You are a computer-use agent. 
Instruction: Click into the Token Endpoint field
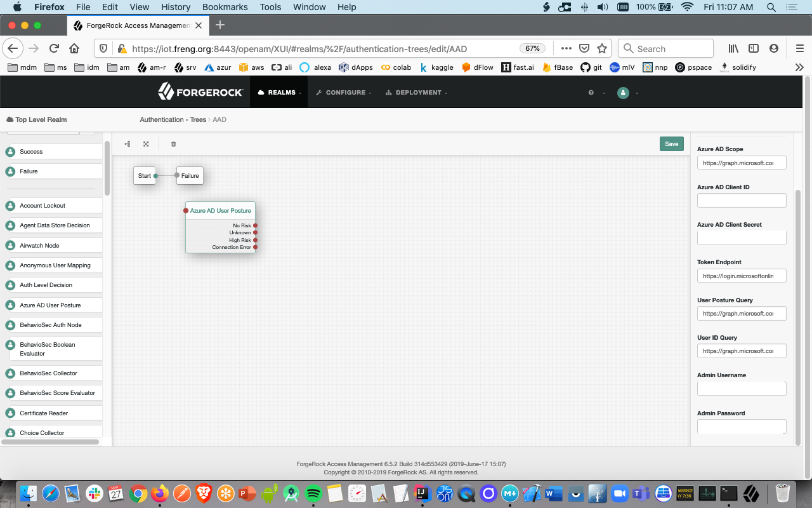pyautogui.click(x=742, y=276)
